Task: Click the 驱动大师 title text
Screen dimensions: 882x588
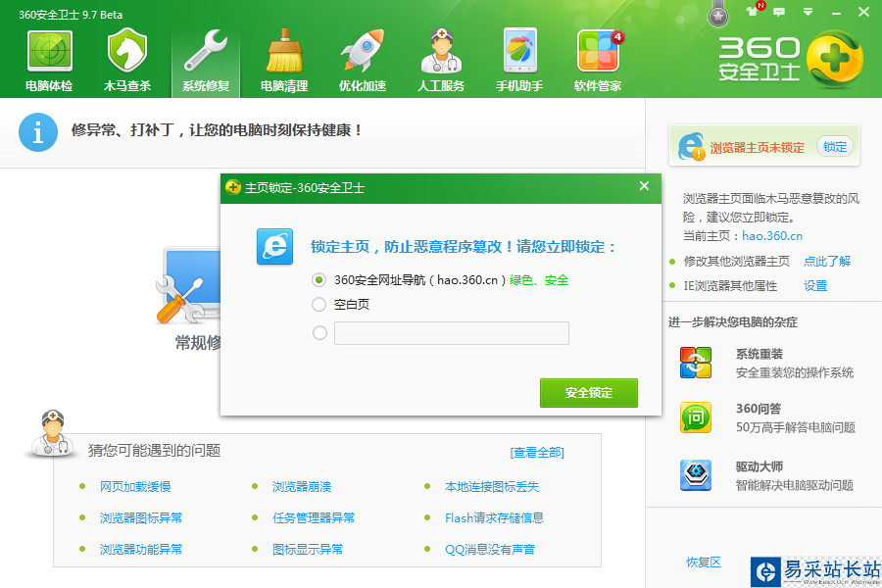Action: point(759,466)
